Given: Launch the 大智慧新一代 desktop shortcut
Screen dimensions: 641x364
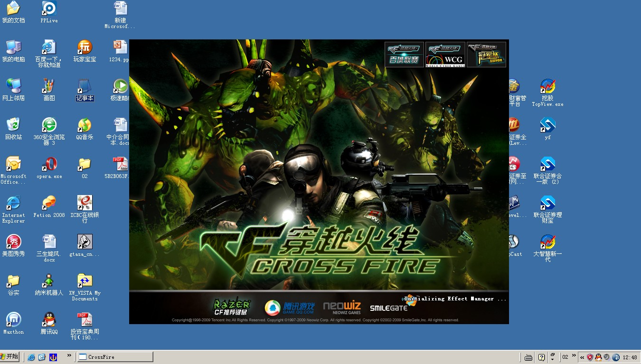Looking at the screenshot, I should click(x=547, y=248).
